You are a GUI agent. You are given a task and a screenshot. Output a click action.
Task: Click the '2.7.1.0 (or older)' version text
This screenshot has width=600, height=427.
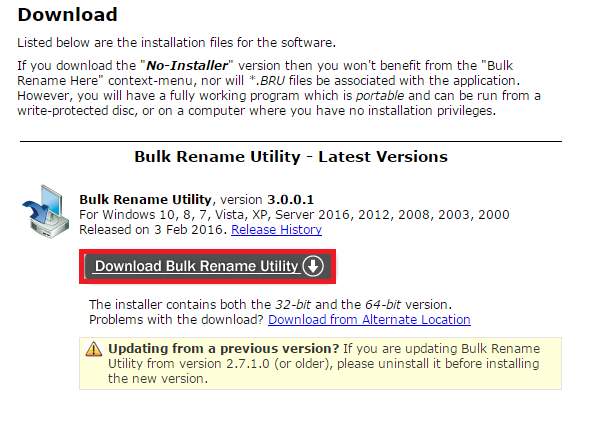coord(280,363)
